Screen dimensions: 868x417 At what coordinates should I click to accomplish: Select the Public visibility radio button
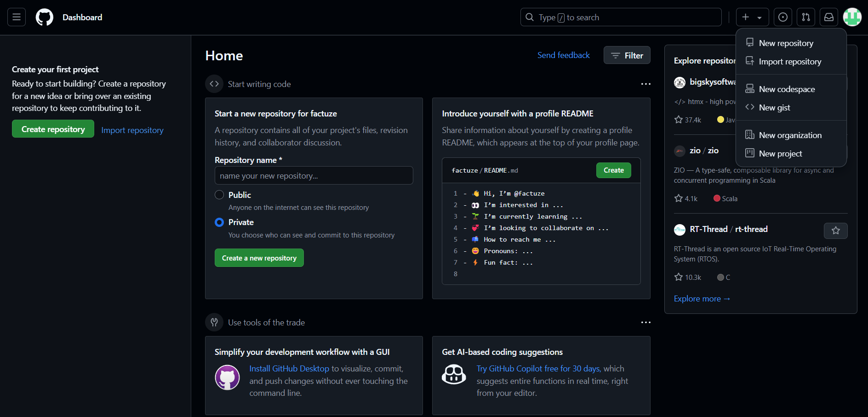(x=219, y=195)
